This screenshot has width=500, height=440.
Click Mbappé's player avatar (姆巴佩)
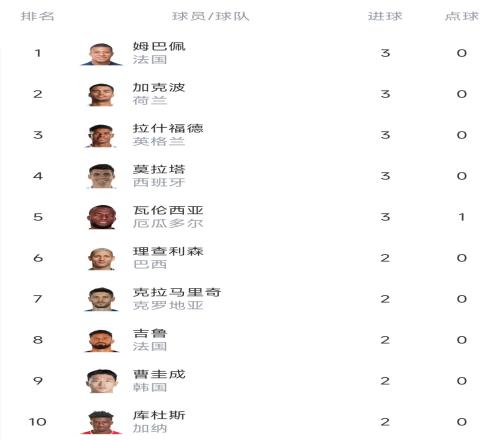(x=102, y=54)
